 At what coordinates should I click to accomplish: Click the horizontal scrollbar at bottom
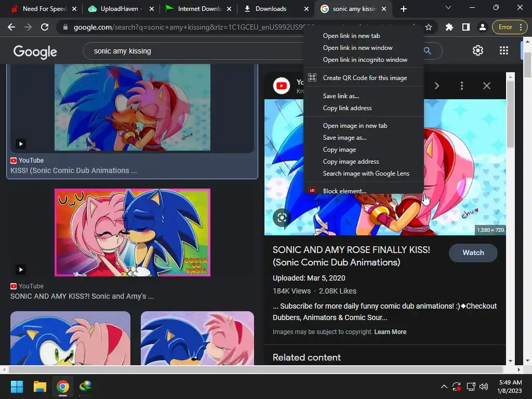256,369
